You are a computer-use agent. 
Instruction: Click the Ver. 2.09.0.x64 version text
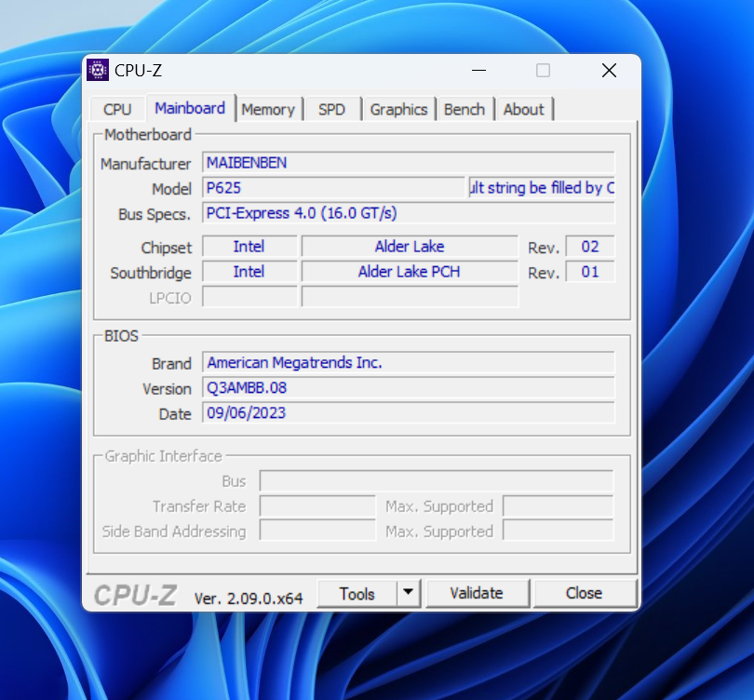249,599
